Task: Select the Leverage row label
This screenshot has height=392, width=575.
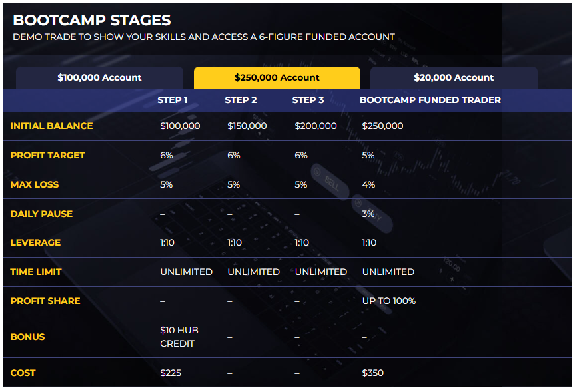Action: 35,242
